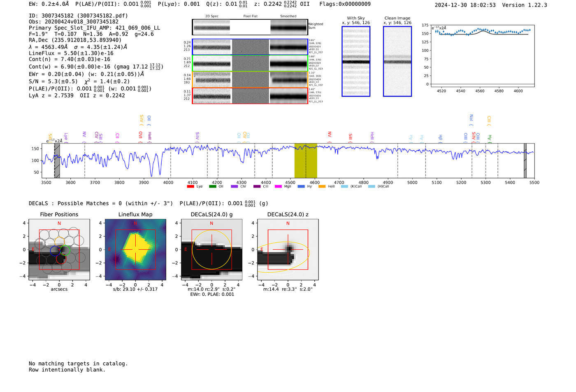Click the NaI line label
Screen dimensions: 576x392
tap(471, 120)
